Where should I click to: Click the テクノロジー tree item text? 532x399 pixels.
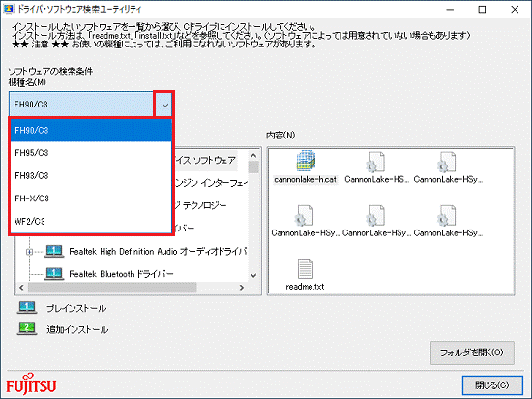pos(201,205)
